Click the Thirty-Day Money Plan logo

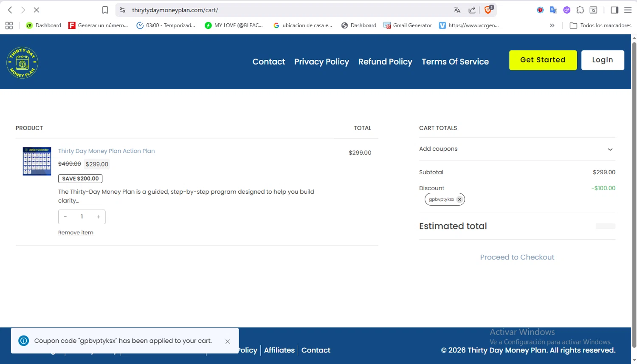[x=23, y=62]
